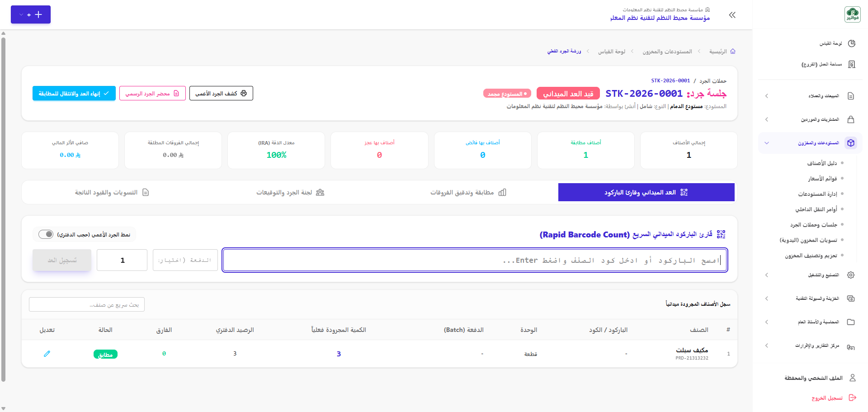This screenshot has height=412, width=868.
Task: Switch to العد الميداني وقارئ الباركود tab
Action: tap(646, 192)
